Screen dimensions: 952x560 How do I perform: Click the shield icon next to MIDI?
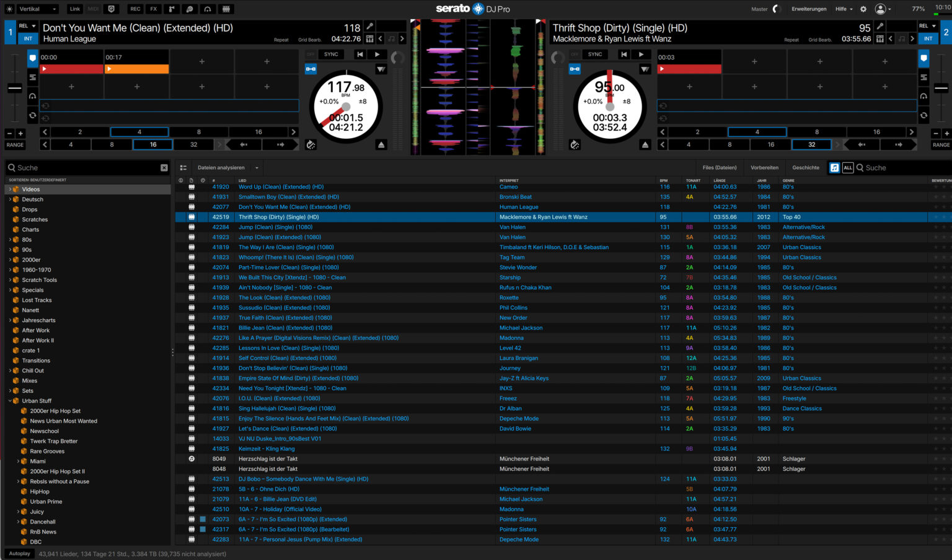112,9
